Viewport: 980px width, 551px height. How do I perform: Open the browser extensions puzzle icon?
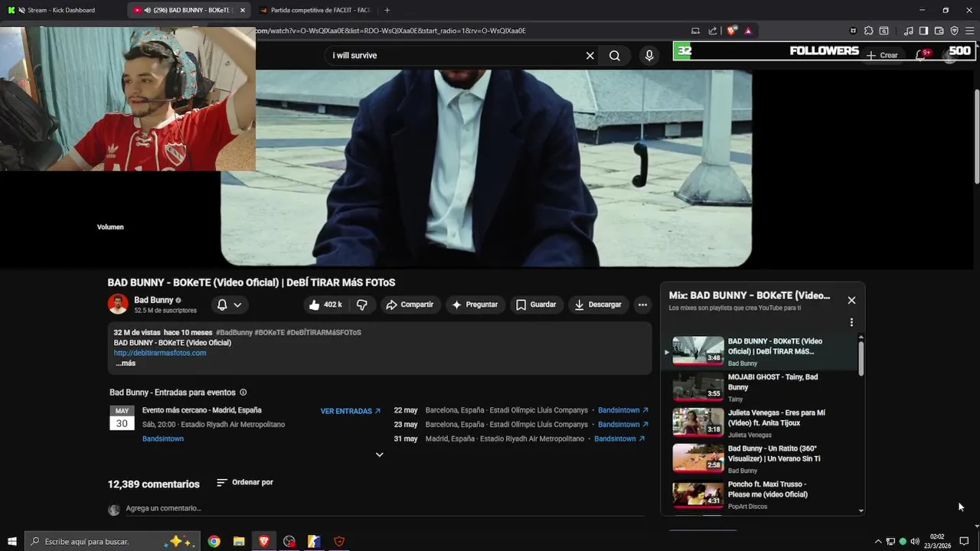click(x=868, y=31)
